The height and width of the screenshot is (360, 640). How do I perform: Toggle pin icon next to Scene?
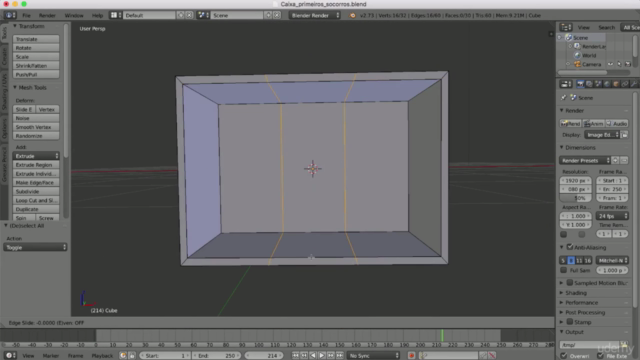[x=564, y=98]
